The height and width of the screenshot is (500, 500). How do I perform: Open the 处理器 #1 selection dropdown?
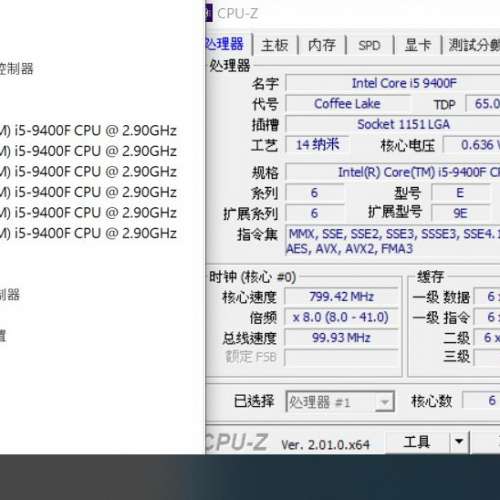340,402
